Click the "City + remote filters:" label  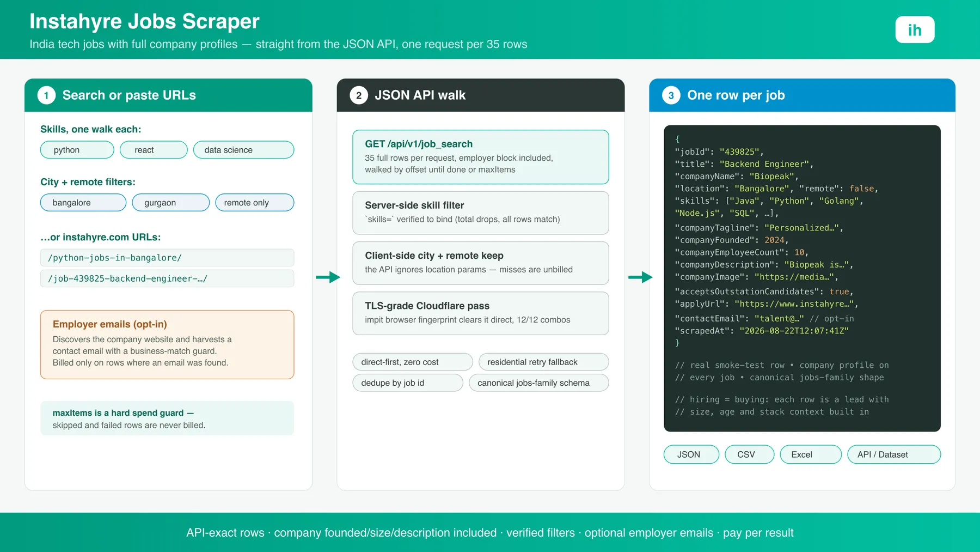(x=88, y=182)
